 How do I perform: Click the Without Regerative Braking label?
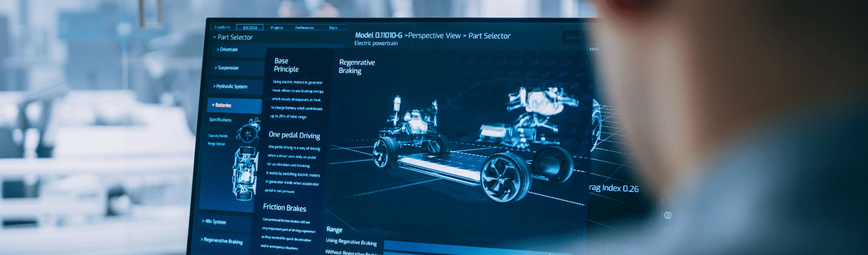(353, 252)
